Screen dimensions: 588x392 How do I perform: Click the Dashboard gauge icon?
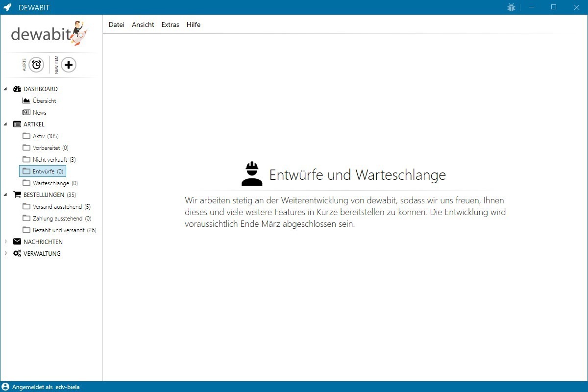[17, 89]
